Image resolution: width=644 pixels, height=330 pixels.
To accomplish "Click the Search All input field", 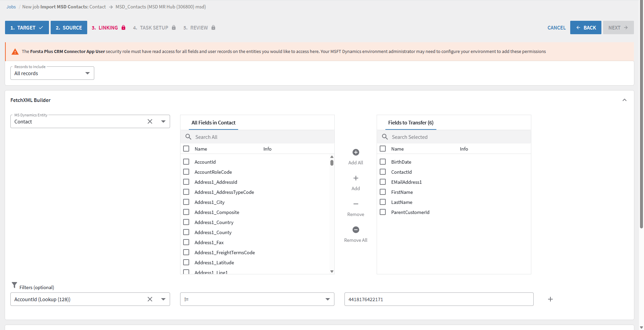I will pyautogui.click(x=257, y=137).
